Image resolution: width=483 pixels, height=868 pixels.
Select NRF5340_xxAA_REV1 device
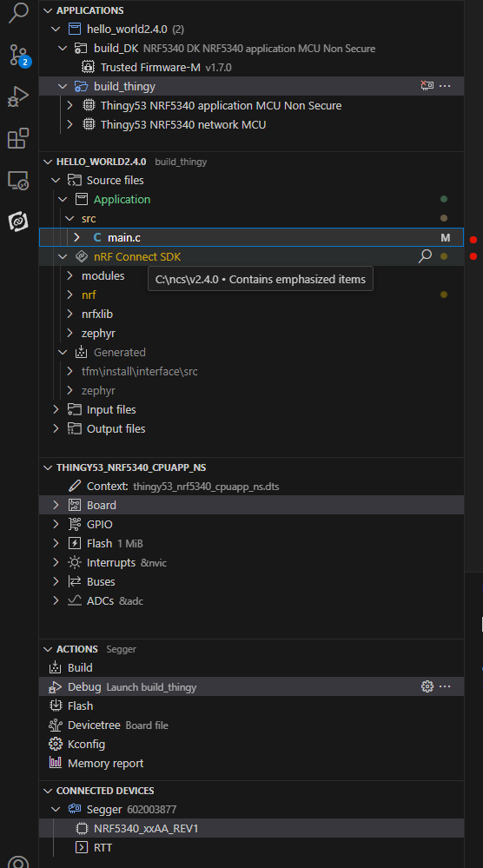pos(251,829)
